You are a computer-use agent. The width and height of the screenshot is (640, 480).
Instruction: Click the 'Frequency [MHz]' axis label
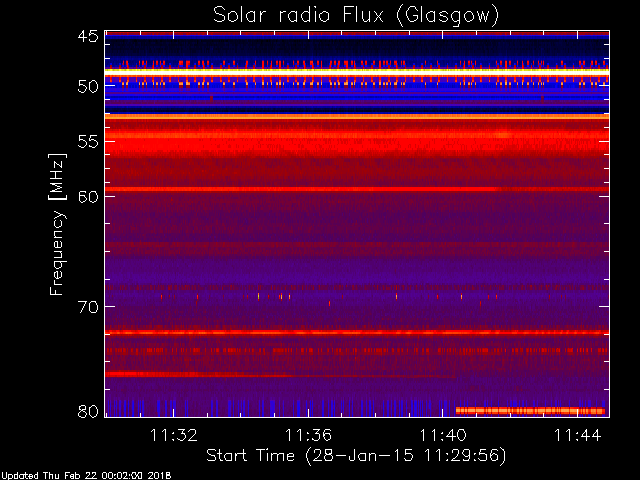tap(57, 224)
